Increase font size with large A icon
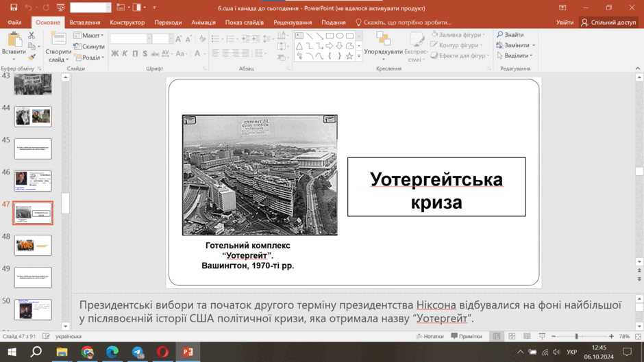The image size is (644, 362). point(178,39)
